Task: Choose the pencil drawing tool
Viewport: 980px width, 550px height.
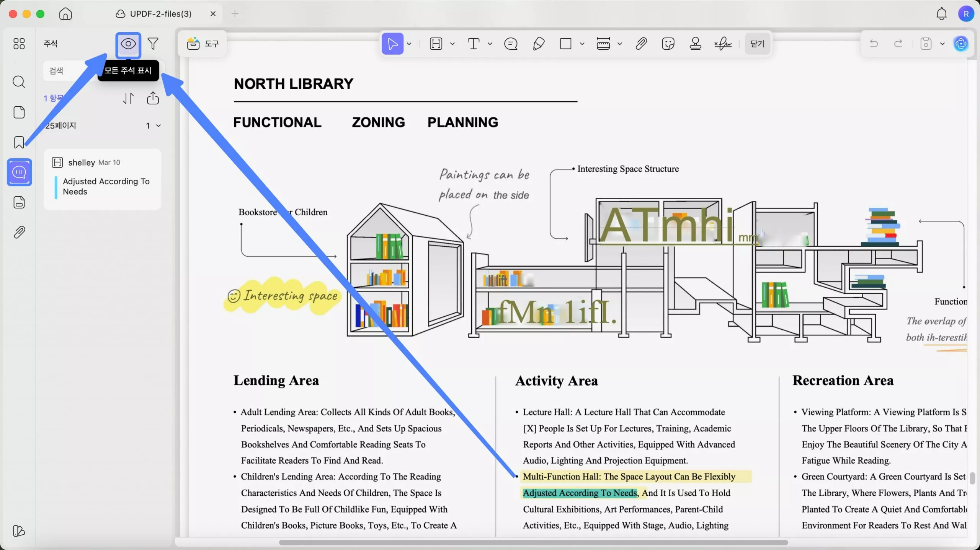Action: pyautogui.click(x=538, y=44)
